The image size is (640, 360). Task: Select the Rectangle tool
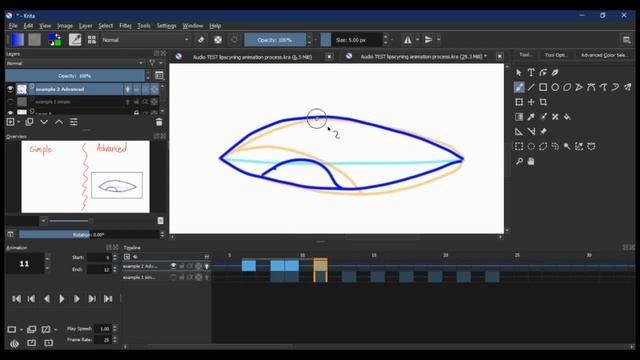pyautogui.click(x=543, y=87)
